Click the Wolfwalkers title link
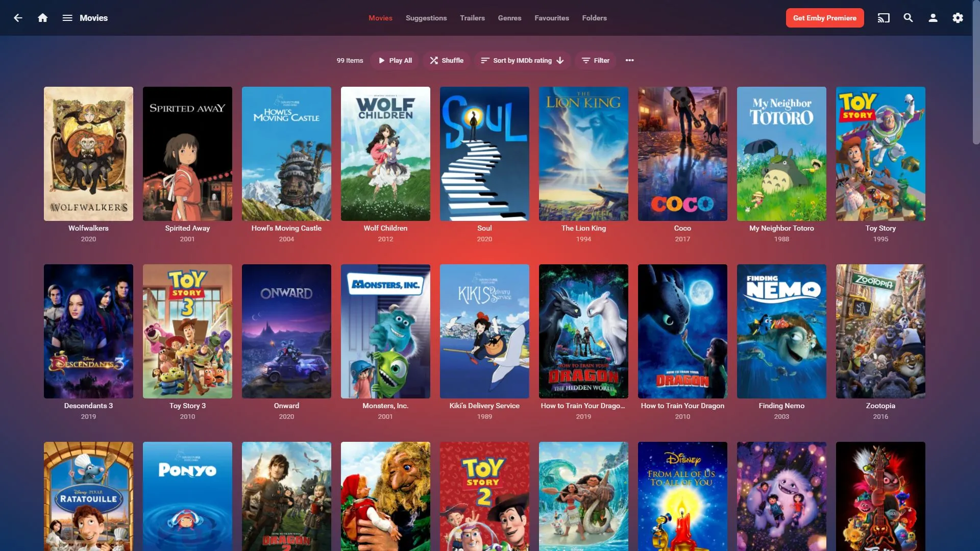The height and width of the screenshot is (551, 980). tap(88, 228)
